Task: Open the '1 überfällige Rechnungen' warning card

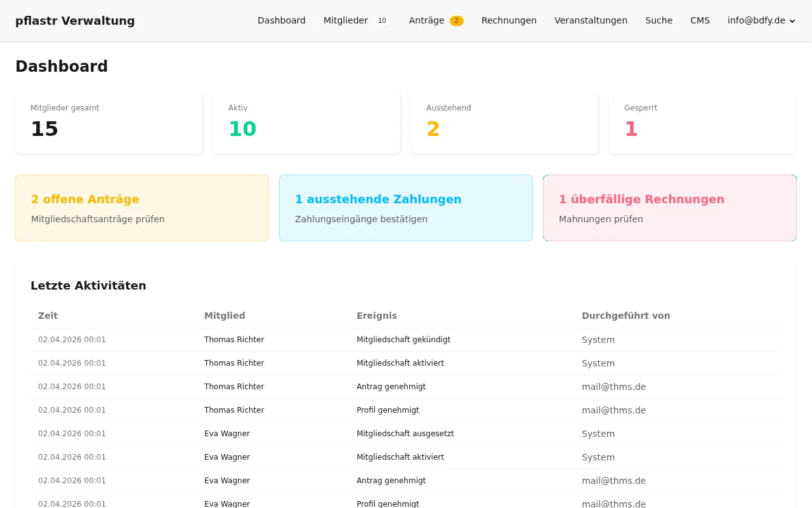Action: 670,208
